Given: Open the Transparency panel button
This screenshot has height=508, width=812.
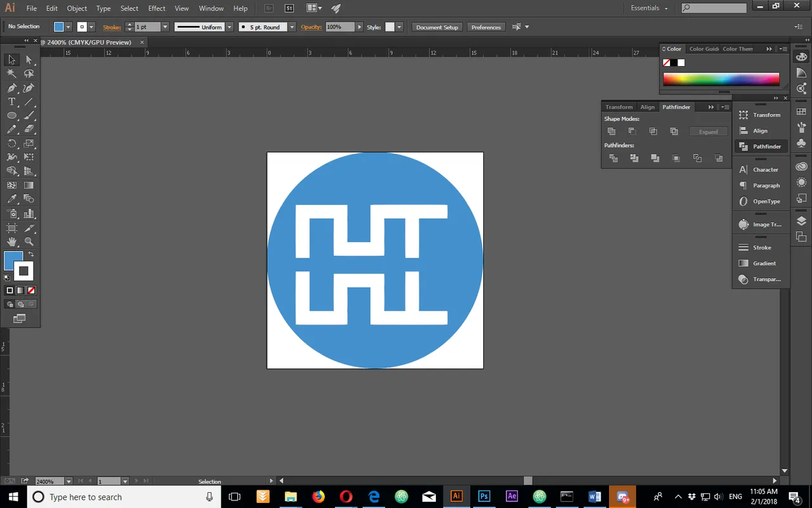Looking at the screenshot, I should click(x=761, y=279).
